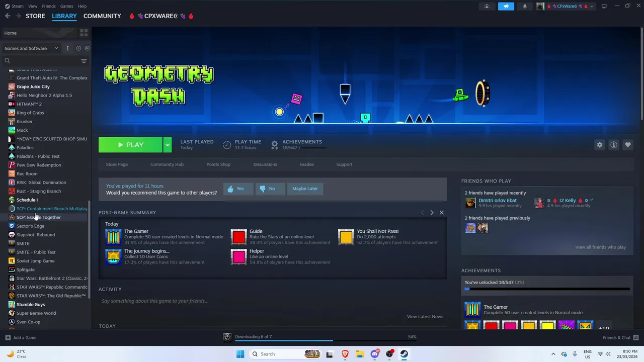This screenshot has height=362, width=644.
Task: Click The Gamer achievement icon in summary
Action: pos(113,236)
